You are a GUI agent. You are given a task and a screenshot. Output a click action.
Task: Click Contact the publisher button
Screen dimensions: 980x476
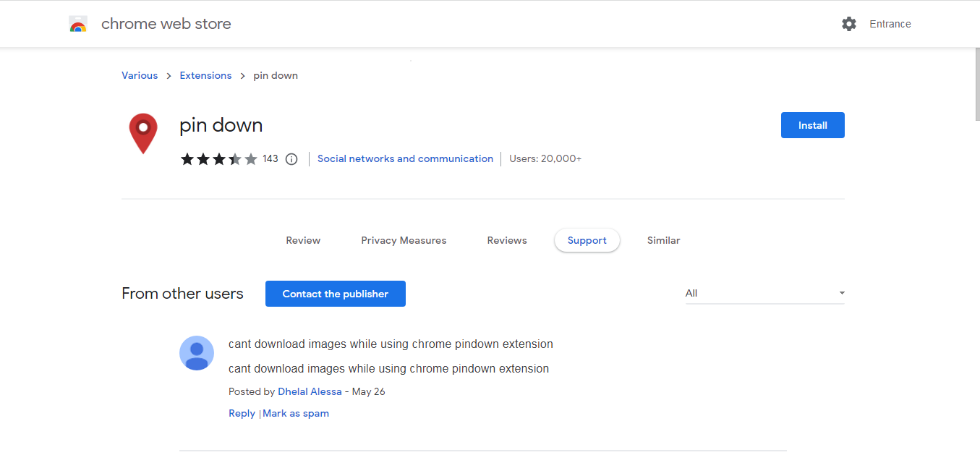pyautogui.click(x=336, y=294)
